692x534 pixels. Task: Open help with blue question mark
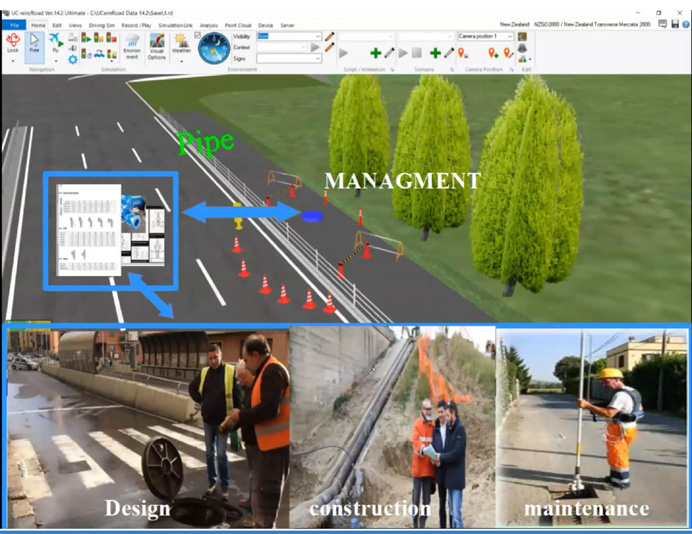click(x=685, y=25)
